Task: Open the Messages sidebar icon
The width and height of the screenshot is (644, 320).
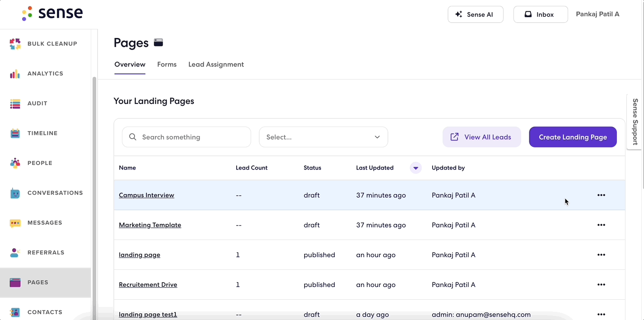Action: (15, 223)
